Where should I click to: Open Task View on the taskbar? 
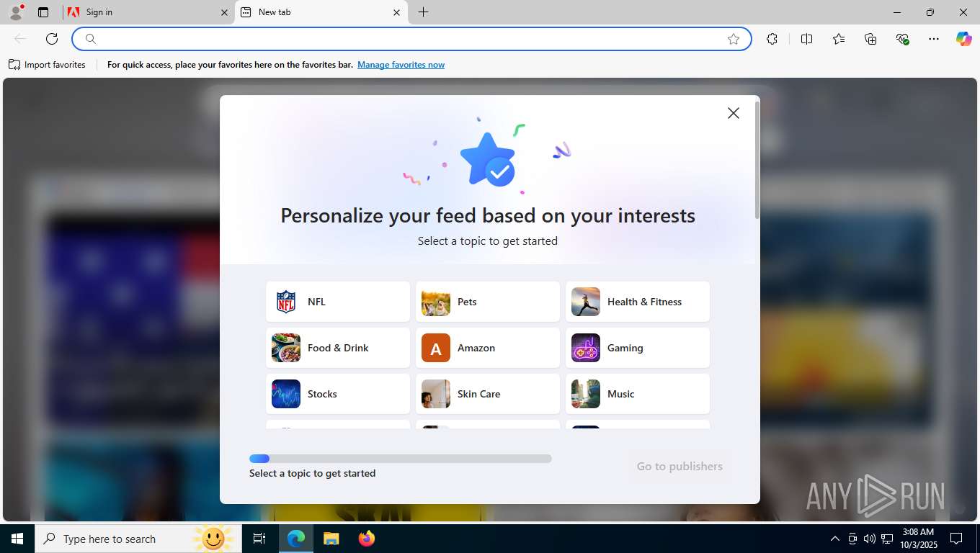click(x=259, y=539)
